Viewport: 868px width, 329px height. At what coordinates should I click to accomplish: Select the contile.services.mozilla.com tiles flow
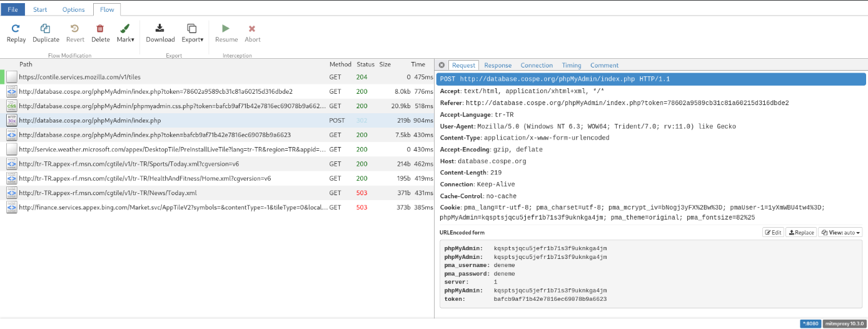pos(217,77)
